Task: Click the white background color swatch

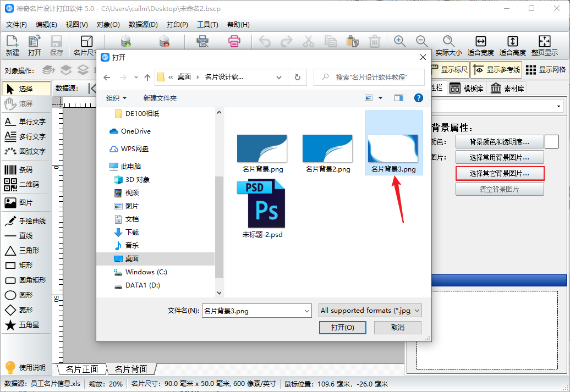Action: [x=551, y=142]
